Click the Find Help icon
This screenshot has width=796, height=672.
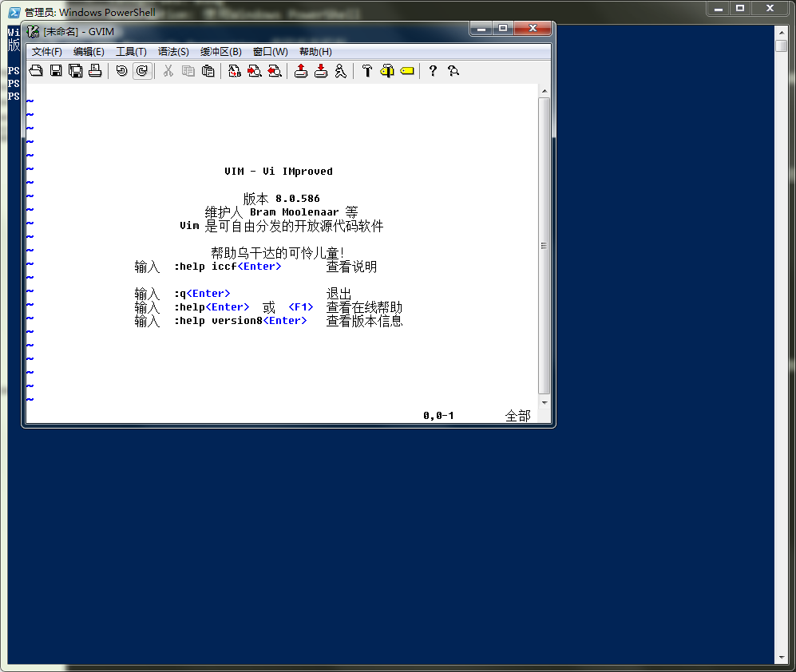pos(453,71)
